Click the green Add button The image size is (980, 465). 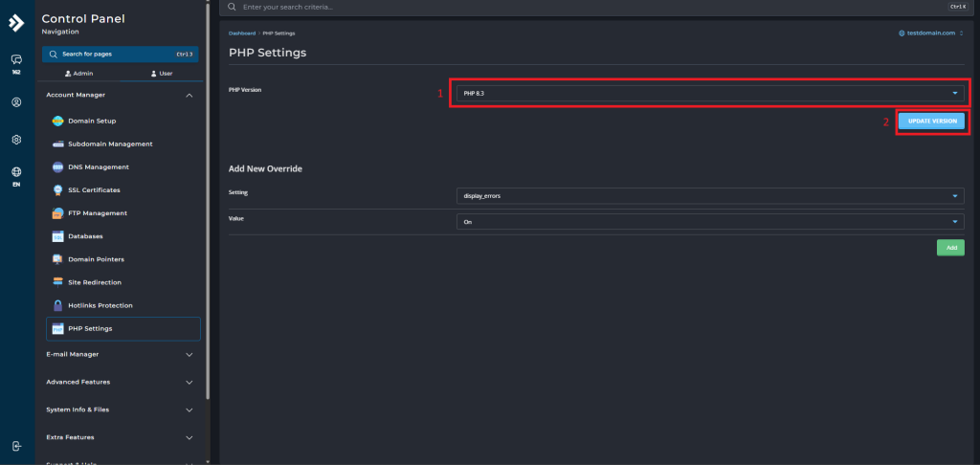pyautogui.click(x=950, y=248)
